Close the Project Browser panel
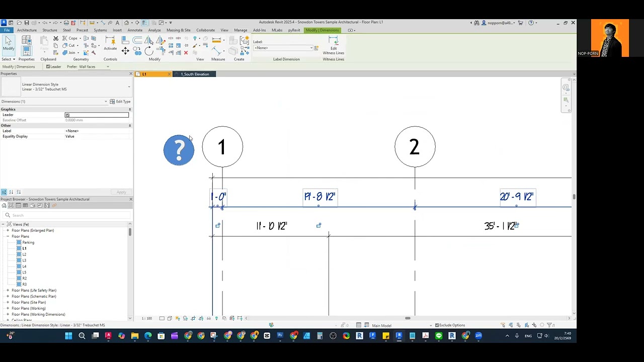The width and height of the screenshot is (644, 362). click(130, 199)
